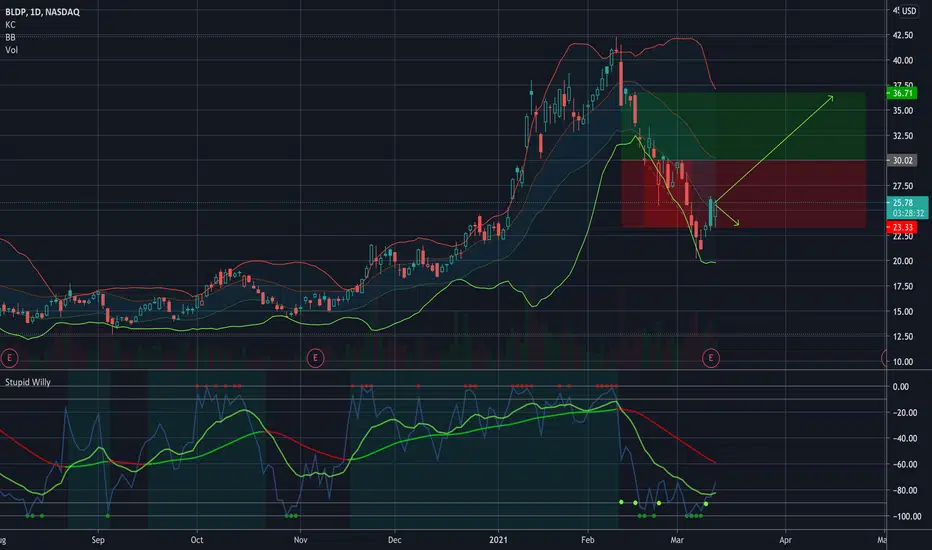Click the gray 30.02 entry price label
The height and width of the screenshot is (550, 932).
902,161
